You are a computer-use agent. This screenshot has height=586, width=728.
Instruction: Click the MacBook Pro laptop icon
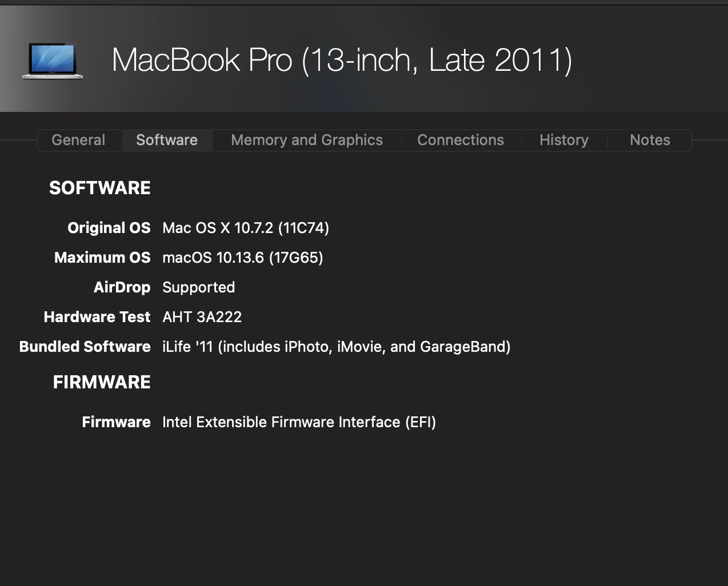pyautogui.click(x=53, y=61)
